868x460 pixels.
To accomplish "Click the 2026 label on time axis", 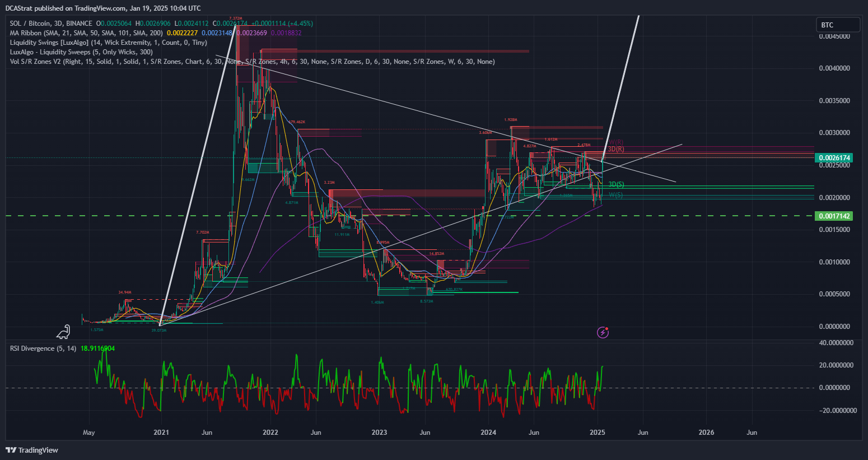I will click(x=707, y=433).
